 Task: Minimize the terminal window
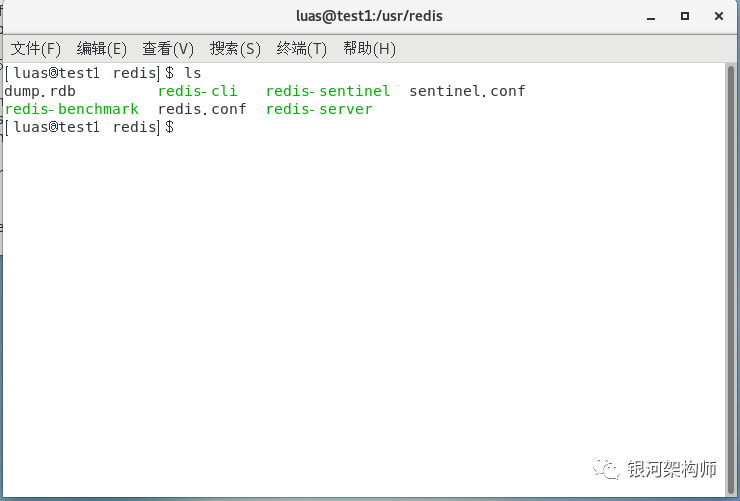pyautogui.click(x=651, y=17)
